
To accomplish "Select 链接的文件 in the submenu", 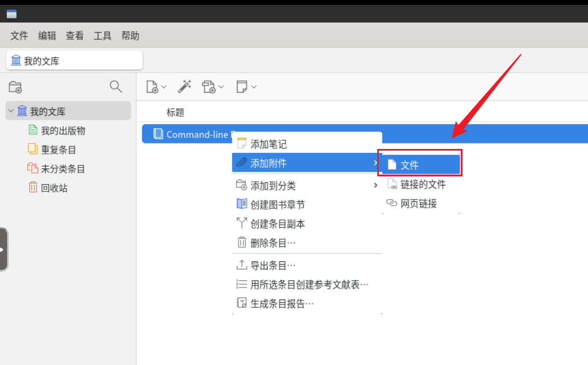I will (421, 184).
